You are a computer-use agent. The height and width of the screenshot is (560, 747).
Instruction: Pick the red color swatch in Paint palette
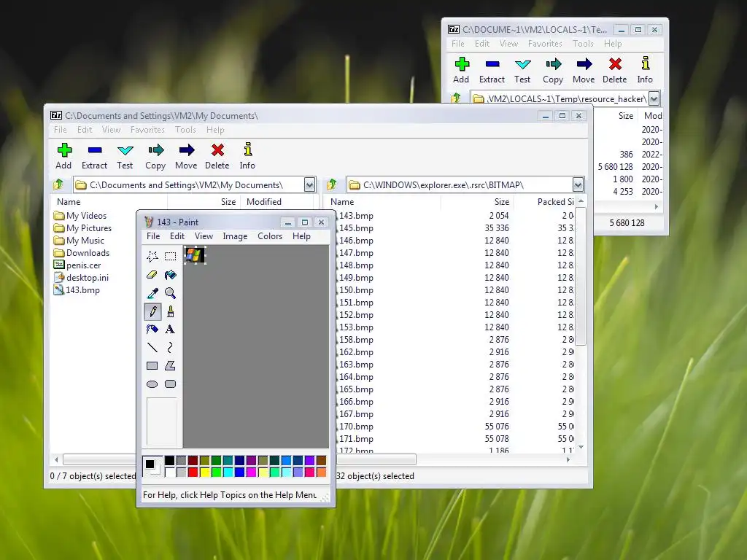pos(193,472)
